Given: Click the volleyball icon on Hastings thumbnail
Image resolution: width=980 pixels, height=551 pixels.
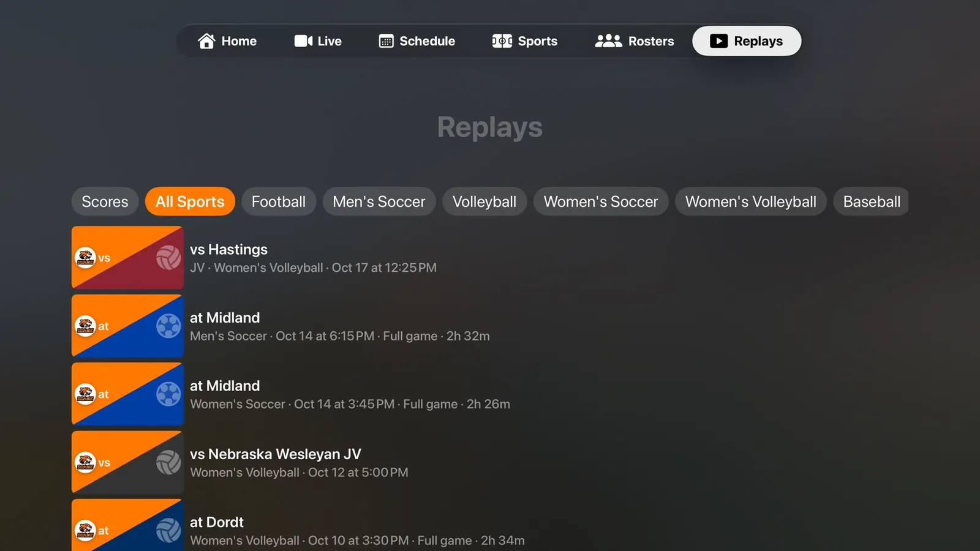Looking at the screenshot, I should [x=168, y=258].
